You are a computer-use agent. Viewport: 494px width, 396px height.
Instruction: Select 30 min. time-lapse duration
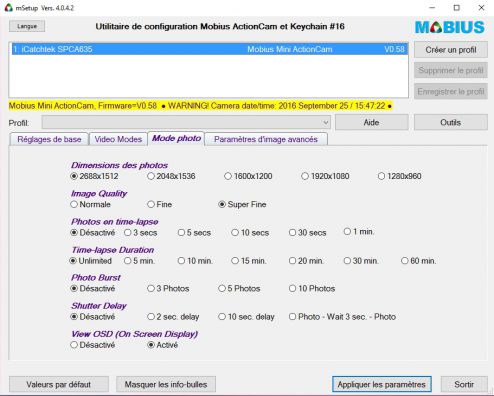point(361,261)
